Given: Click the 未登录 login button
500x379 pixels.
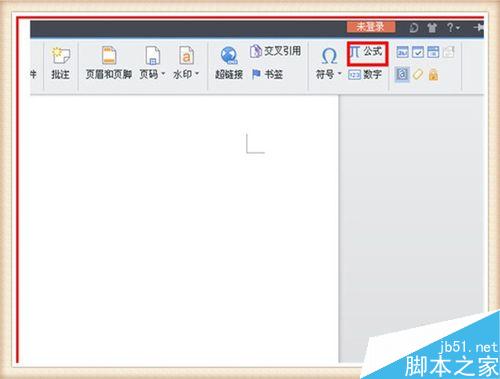Looking at the screenshot, I should (x=371, y=27).
